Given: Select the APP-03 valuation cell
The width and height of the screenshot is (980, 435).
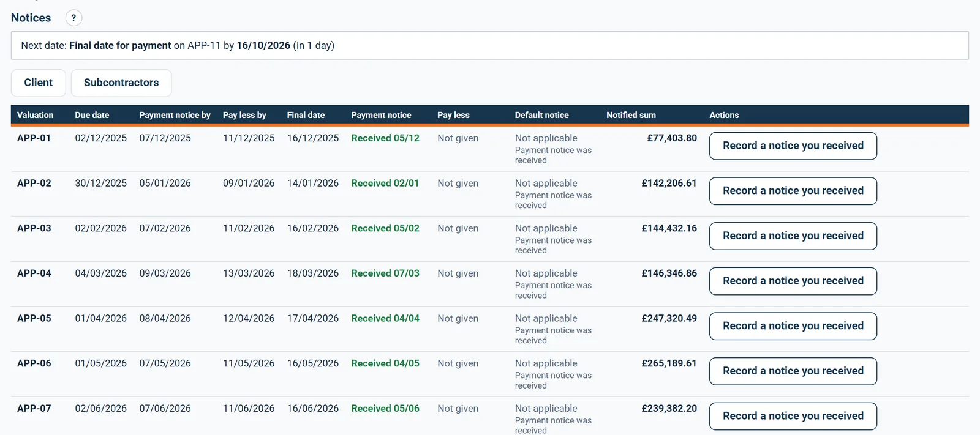Looking at the screenshot, I should 34,228.
